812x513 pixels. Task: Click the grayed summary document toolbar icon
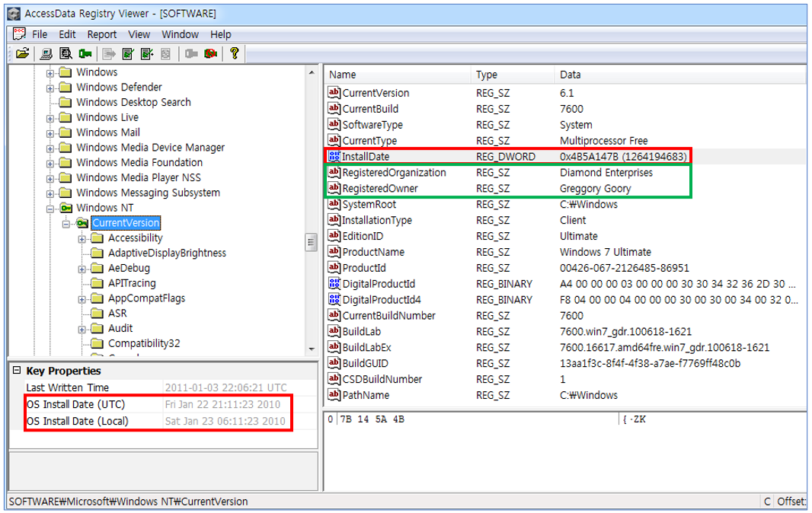coord(166,53)
